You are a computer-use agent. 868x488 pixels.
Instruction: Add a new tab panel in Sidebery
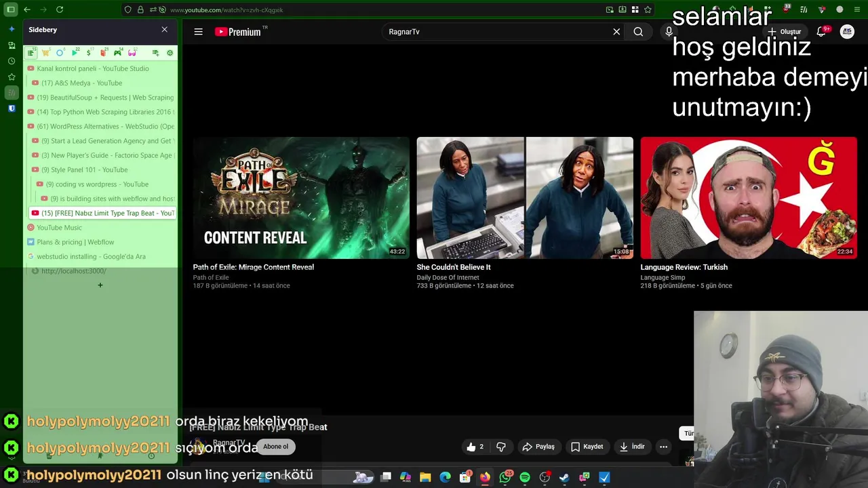pyautogui.click(x=155, y=52)
